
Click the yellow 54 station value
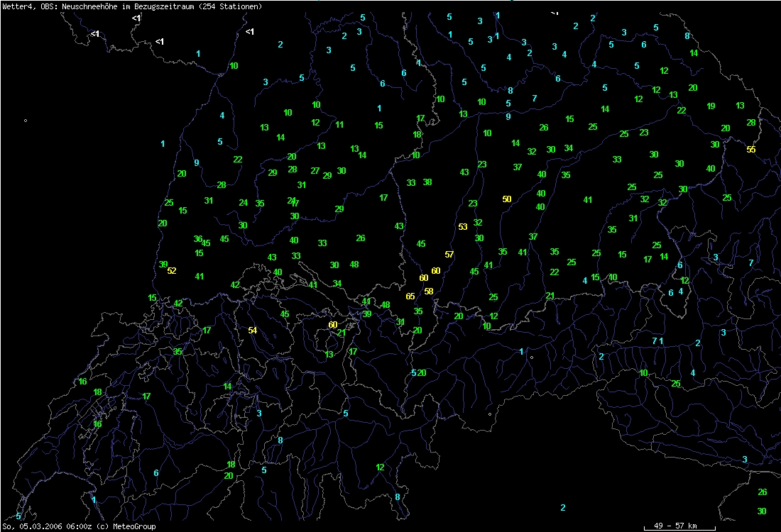click(x=252, y=331)
